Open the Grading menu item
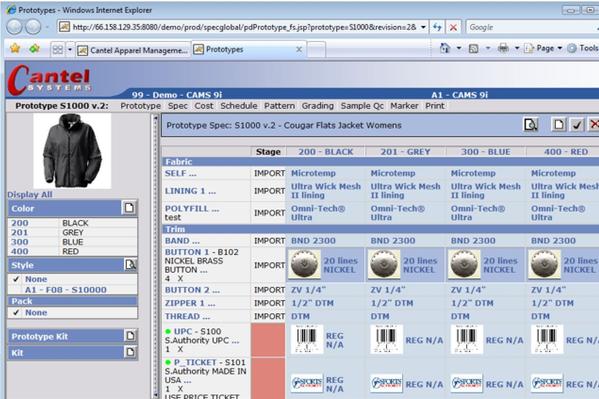The image size is (599, 399). click(x=317, y=106)
